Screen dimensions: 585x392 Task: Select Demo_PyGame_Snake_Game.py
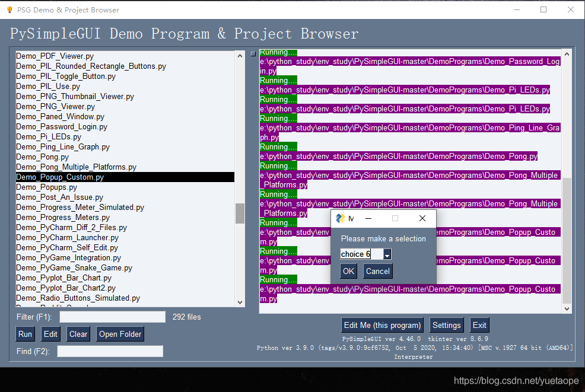tap(125, 267)
